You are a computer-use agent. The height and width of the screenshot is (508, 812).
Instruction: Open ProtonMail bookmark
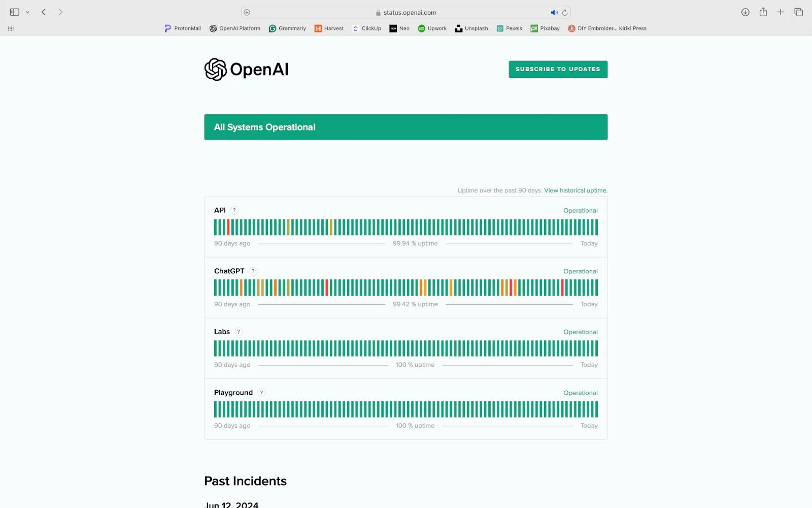[x=183, y=28]
